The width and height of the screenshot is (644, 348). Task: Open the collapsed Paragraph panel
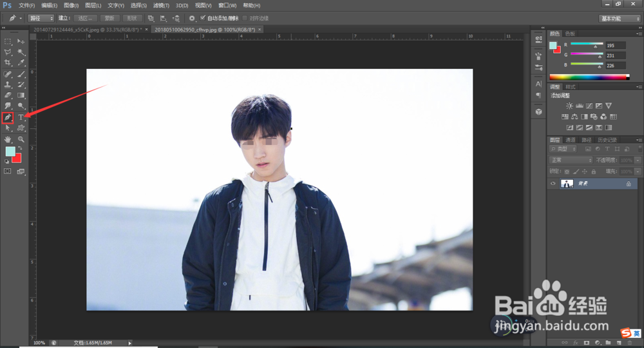pyautogui.click(x=538, y=95)
